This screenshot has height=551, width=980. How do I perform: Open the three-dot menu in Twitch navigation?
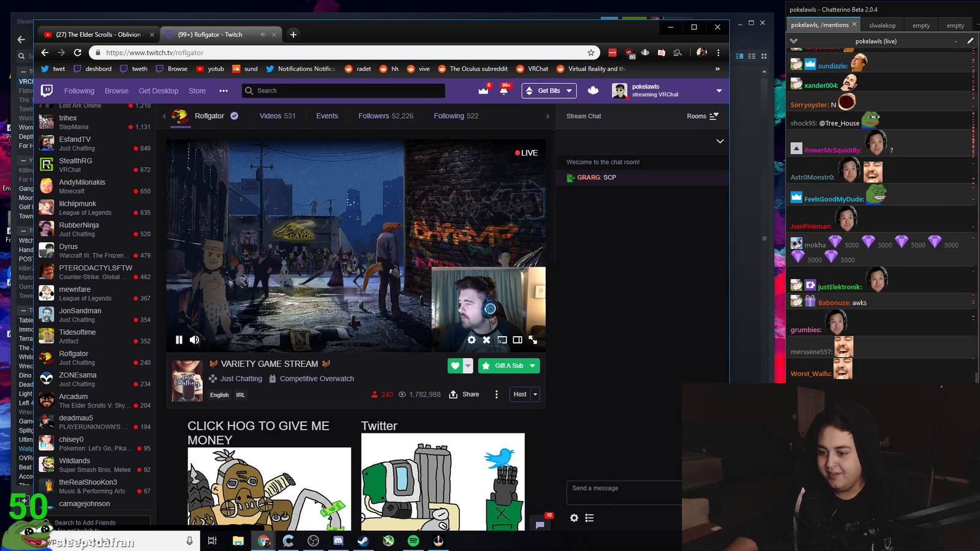[224, 91]
